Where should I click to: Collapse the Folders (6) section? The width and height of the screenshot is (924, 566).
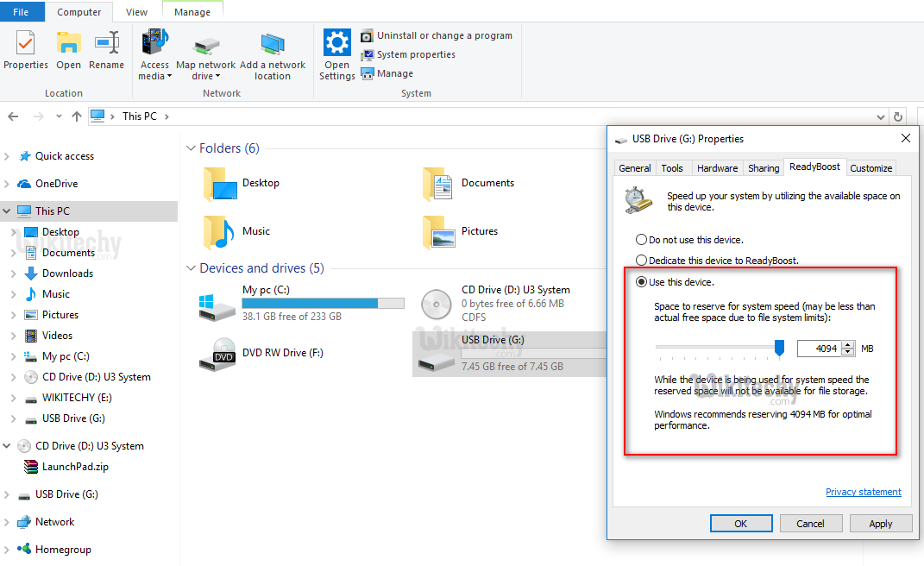click(191, 148)
